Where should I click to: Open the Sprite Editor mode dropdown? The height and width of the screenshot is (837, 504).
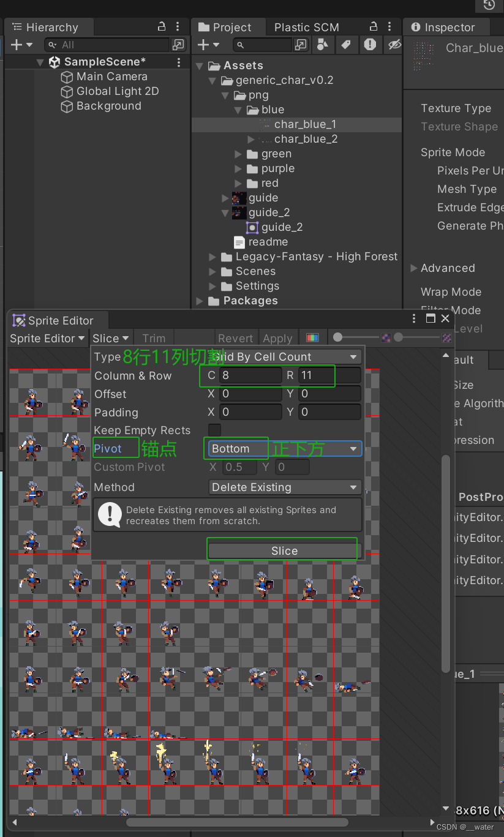coord(47,339)
